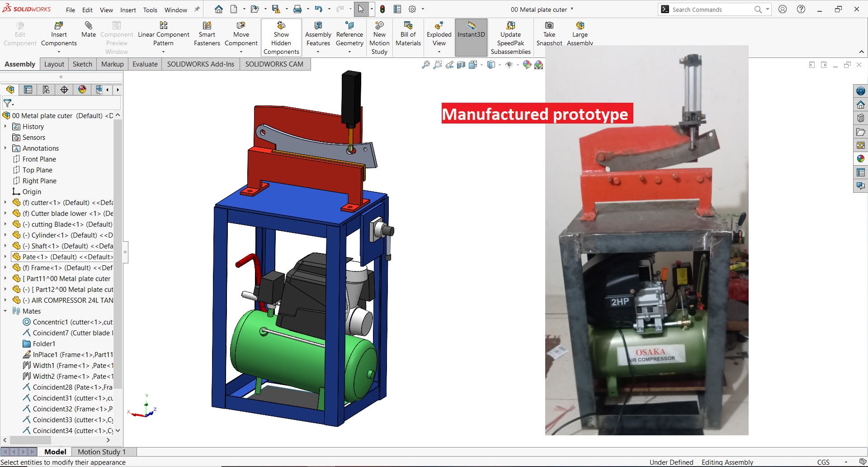The image size is (868, 467).
Task: Open the File menu
Action: (71, 10)
